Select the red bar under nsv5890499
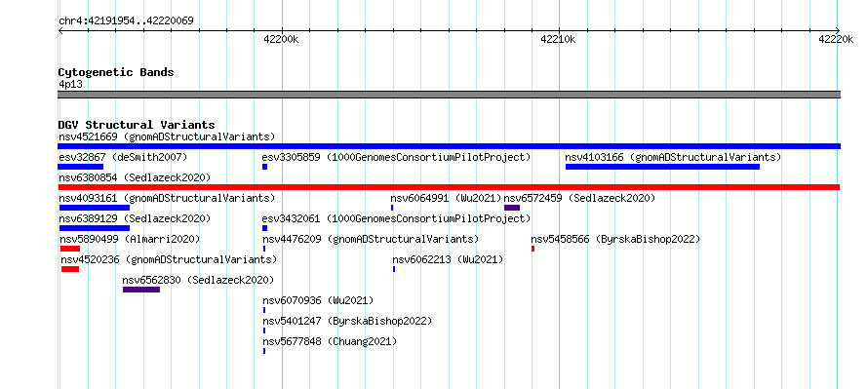This screenshot has height=389, width=868. pos(70,249)
